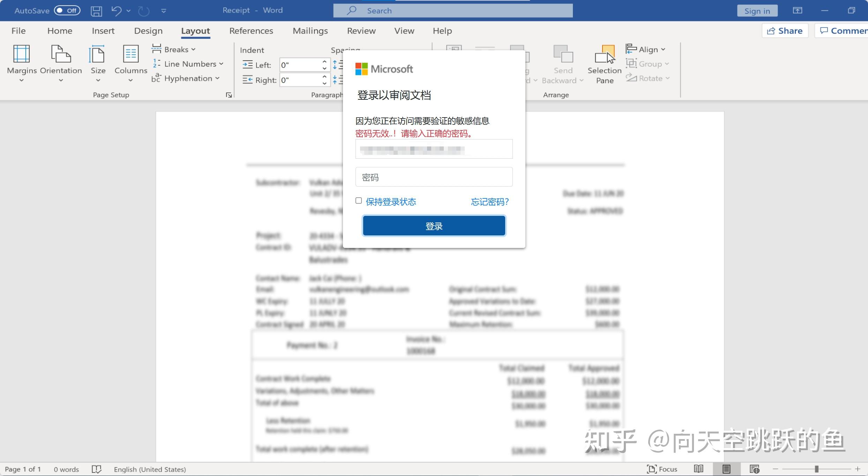868x476 pixels.
Task: Open the Mailings ribbon tab
Action: click(x=310, y=31)
